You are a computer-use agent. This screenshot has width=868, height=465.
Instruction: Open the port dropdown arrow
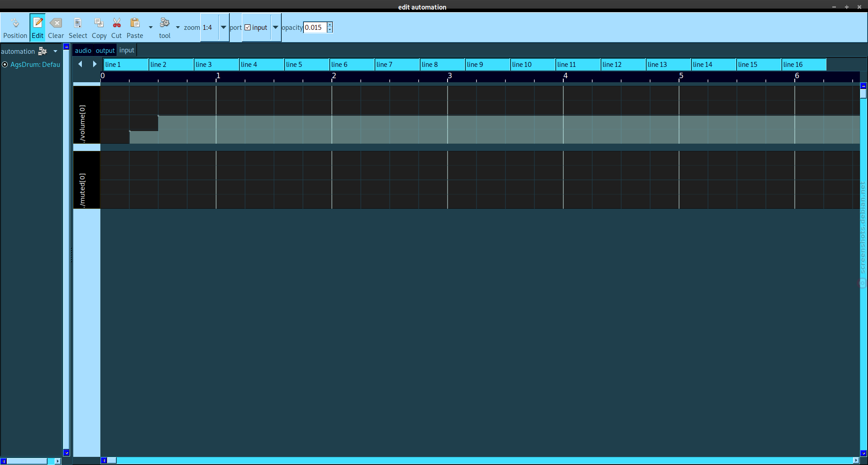click(275, 28)
